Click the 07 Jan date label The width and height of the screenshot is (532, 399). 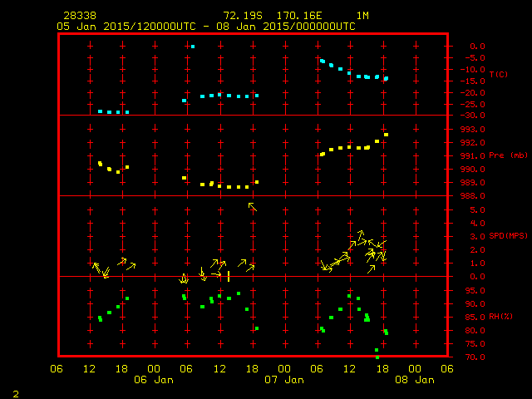pyautogui.click(x=284, y=380)
